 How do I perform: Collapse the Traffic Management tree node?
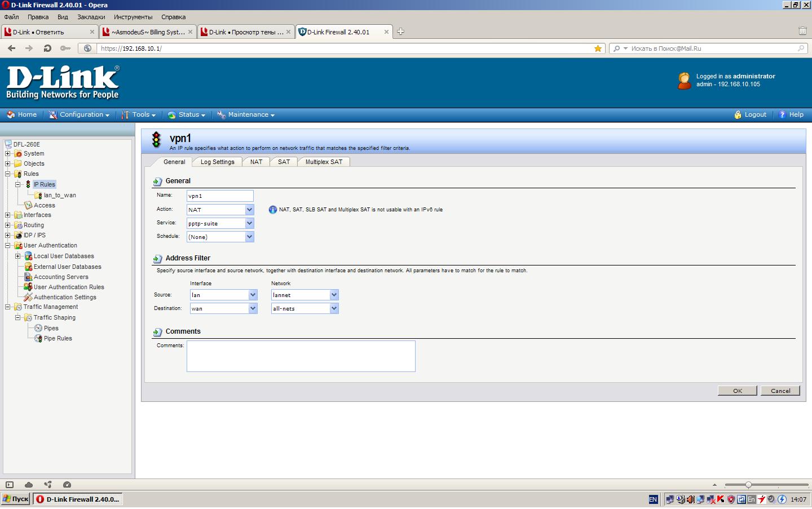pos(8,307)
